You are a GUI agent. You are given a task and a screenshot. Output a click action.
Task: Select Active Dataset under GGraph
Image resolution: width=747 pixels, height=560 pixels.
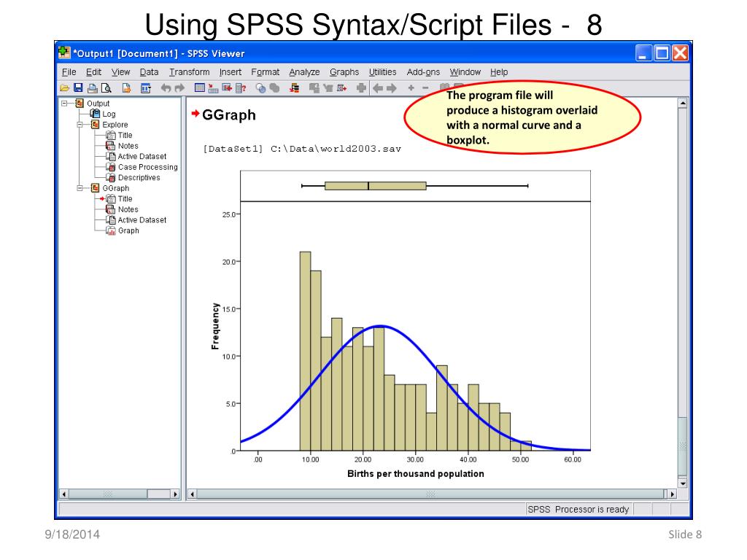142,220
